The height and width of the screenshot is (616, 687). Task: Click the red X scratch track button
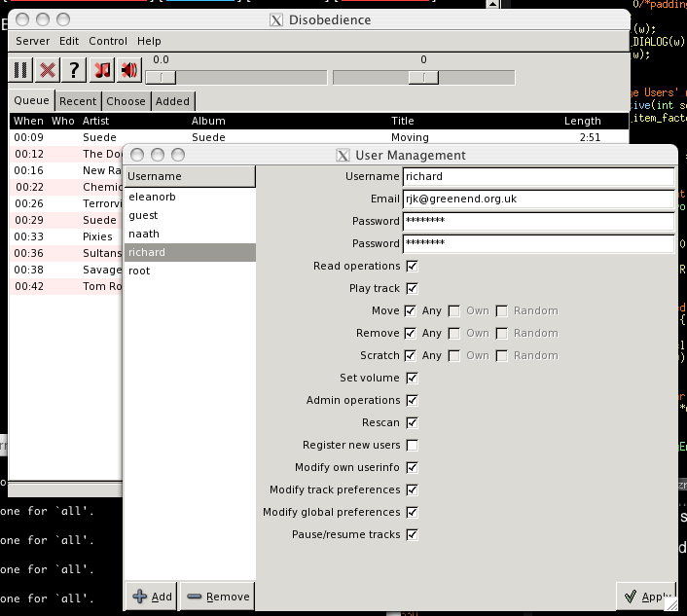47,70
